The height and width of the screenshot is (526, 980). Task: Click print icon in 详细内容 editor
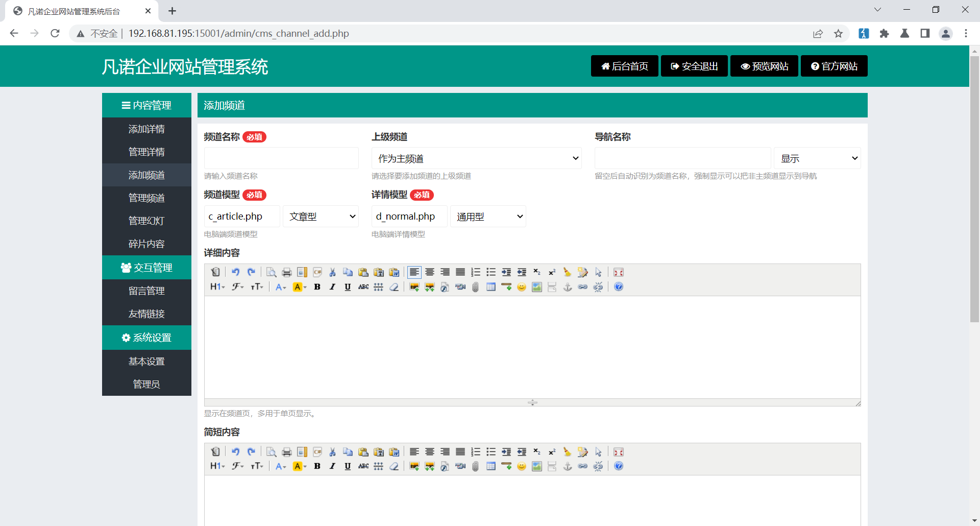click(x=287, y=272)
